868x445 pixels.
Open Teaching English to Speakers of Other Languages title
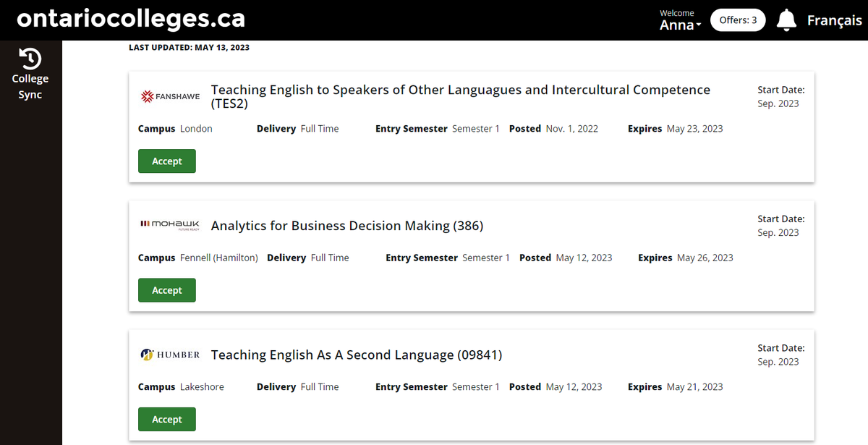click(461, 96)
